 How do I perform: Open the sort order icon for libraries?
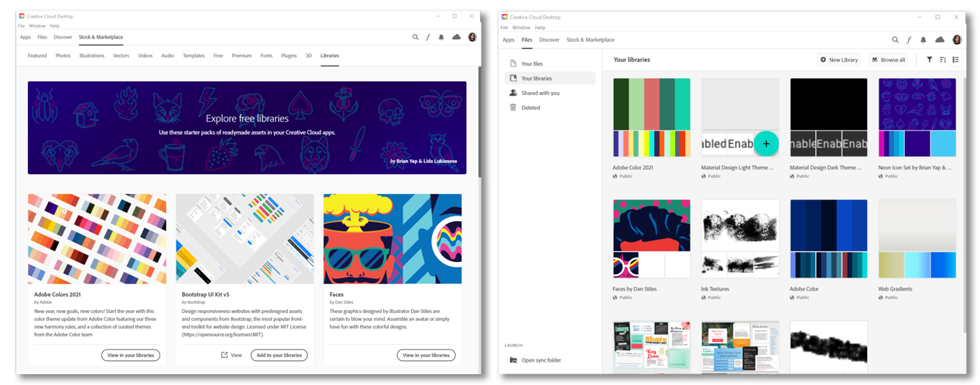(x=943, y=60)
